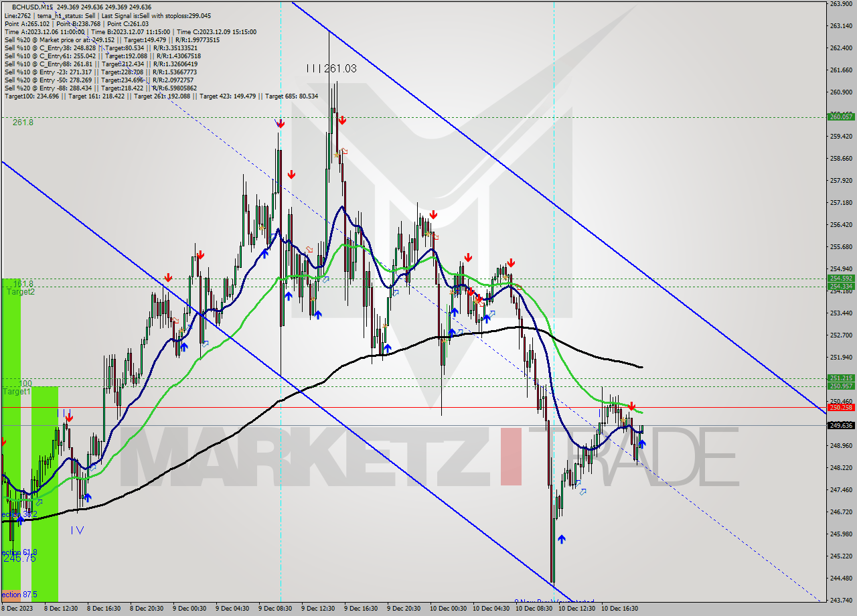Click '8 Dec 20:30' on time axis
Image resolution: width=857 pixels, height=616 pixels.
pos(147,609)
